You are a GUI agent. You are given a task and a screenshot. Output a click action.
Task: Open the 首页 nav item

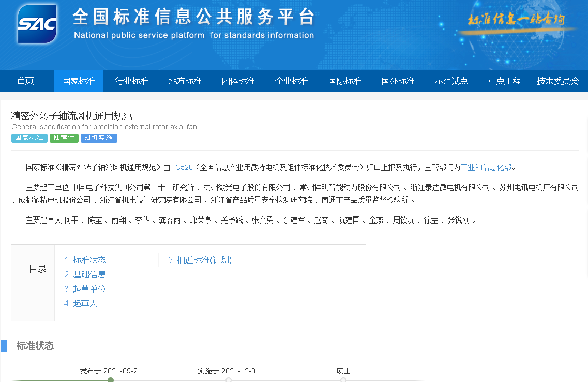point(25,81)
